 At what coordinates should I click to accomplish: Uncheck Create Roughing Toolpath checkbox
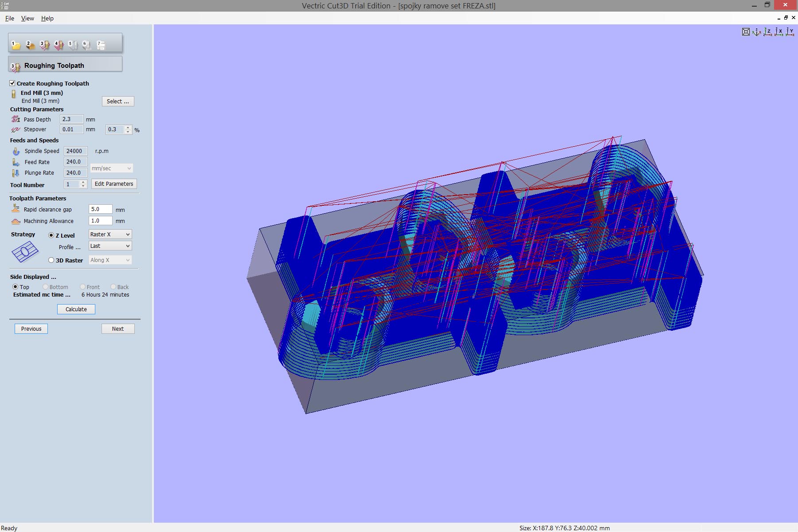click(12, 83)
